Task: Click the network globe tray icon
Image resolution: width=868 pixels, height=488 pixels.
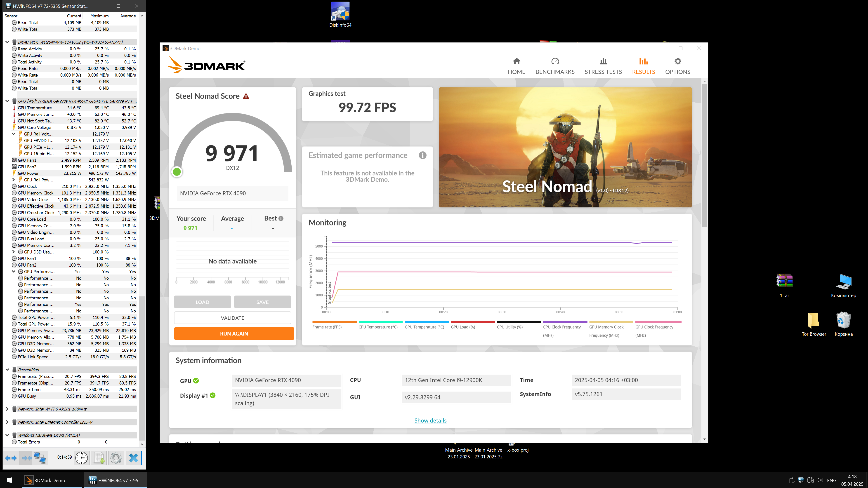Action: tap(810, 480)
